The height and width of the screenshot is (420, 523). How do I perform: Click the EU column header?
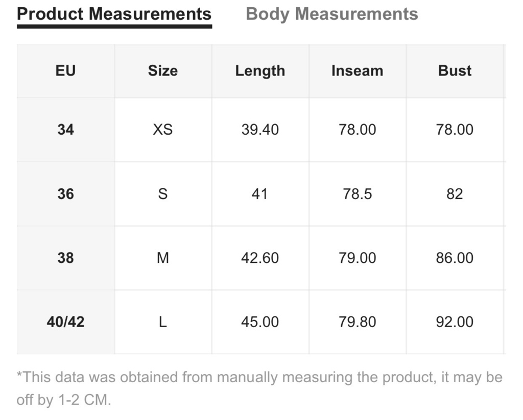(66, 70)
